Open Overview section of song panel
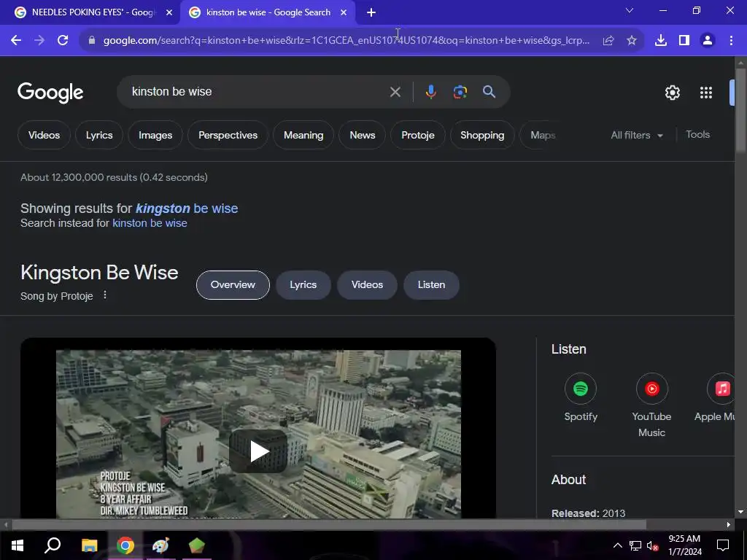 233,285
